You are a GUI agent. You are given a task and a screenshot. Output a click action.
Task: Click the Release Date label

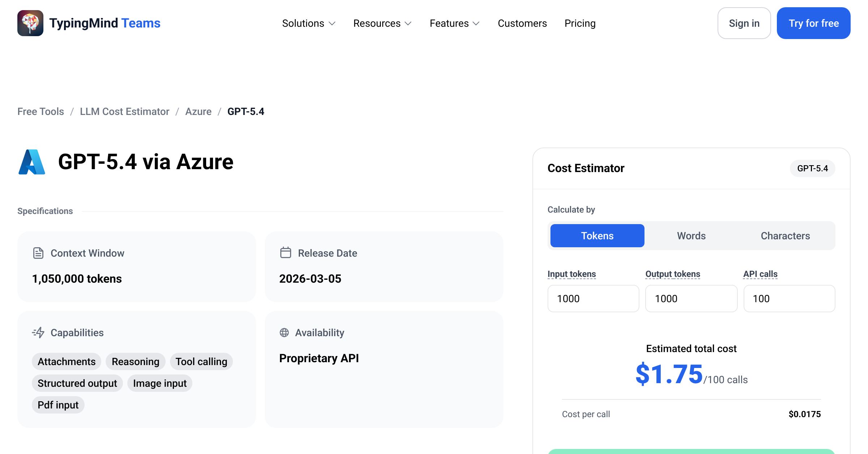pyautogui.click(x=328, y=253)
